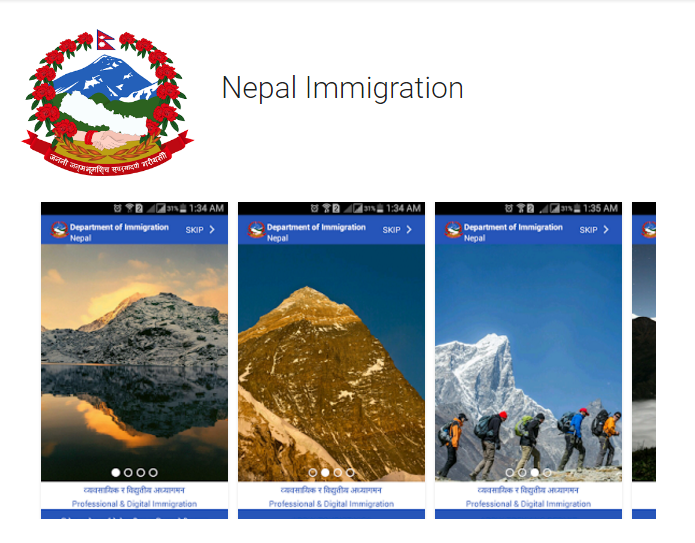Click the alarm icon in first screenshot status bar
This screenshot has width=695, height=543.
point(117,208)
